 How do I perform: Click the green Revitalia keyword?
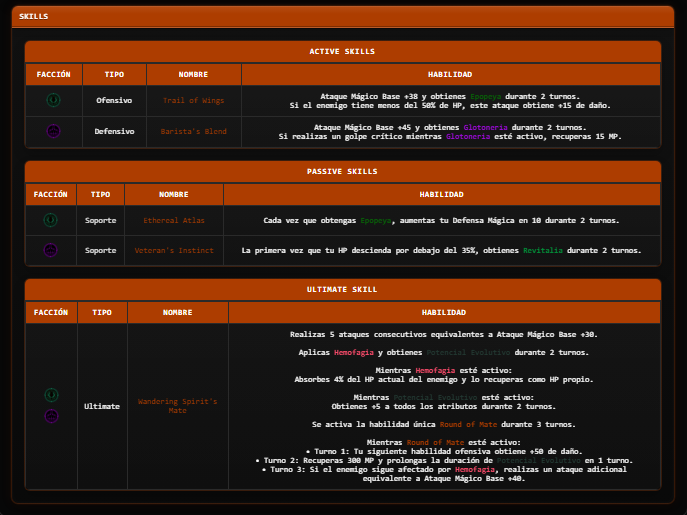[542, 250]
